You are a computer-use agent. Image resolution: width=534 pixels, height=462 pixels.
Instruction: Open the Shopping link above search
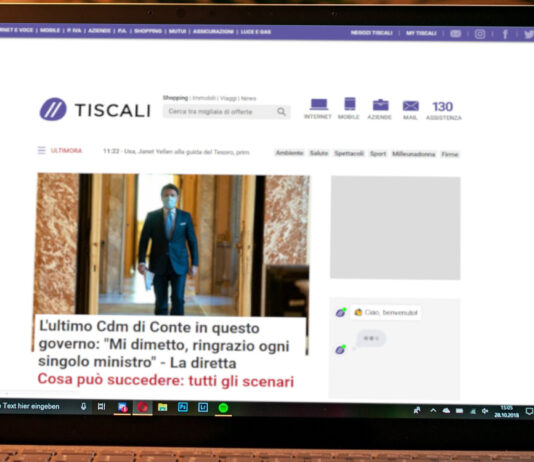tap(175, 98)
